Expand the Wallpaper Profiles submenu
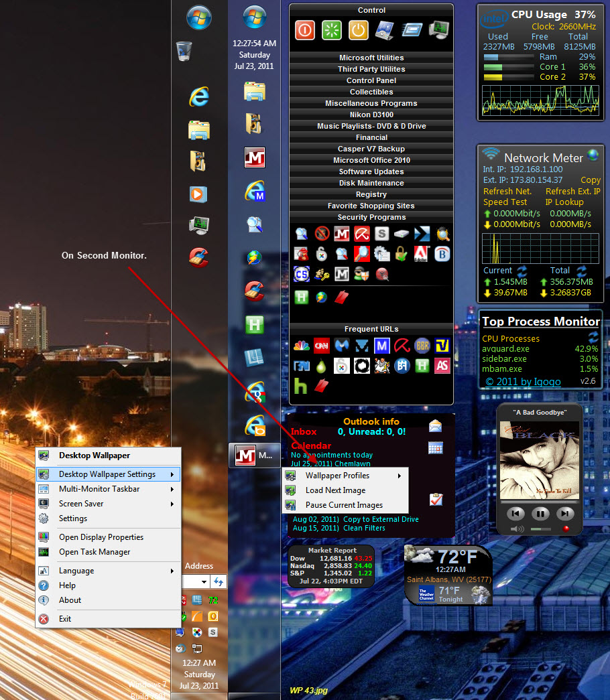The width and height of the screenshot is (610, 700). click(x=345, y=476)
